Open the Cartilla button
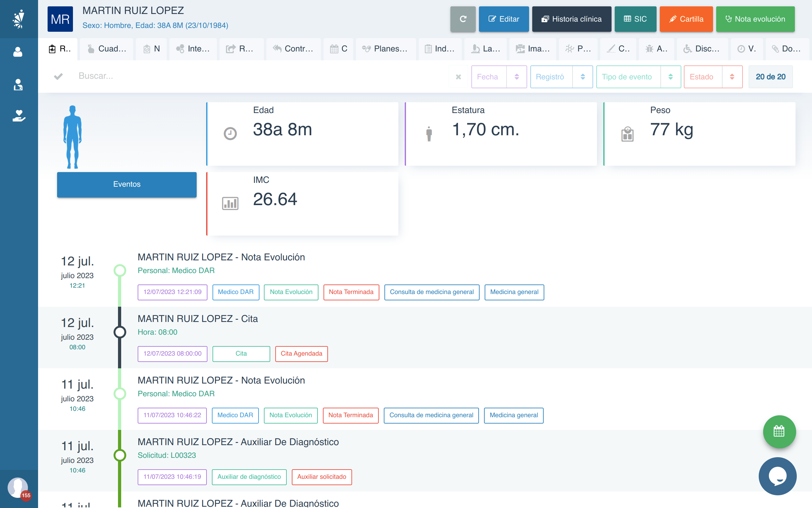This screenshot has width=812, height=508. (686, 19)
